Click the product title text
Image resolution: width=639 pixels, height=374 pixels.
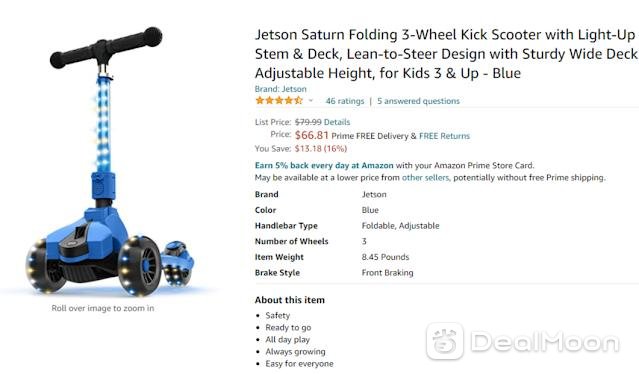coord(446,54)
